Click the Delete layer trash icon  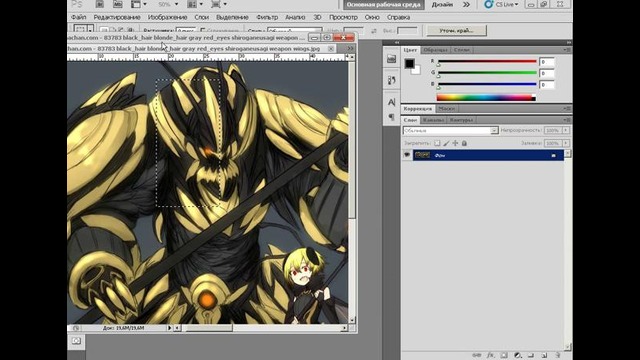(x=558, y=355)
